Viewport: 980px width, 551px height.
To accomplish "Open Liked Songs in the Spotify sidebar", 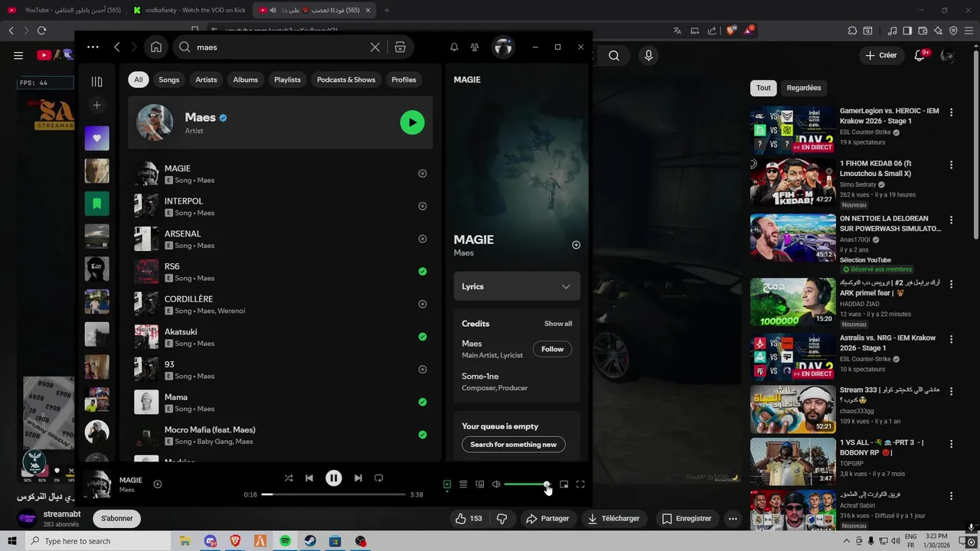I will click(x=96, y=138).
